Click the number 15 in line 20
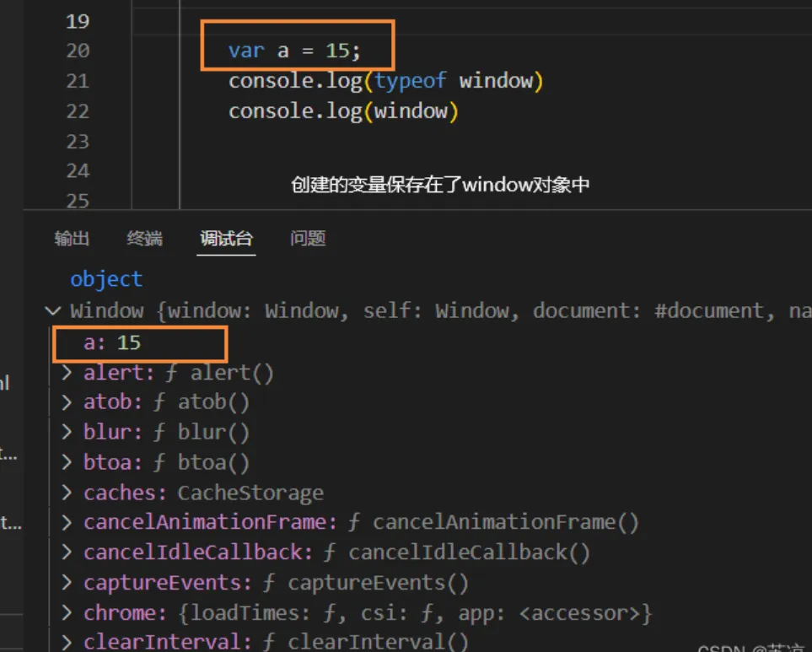812x652 pixels. pos(337,51)
